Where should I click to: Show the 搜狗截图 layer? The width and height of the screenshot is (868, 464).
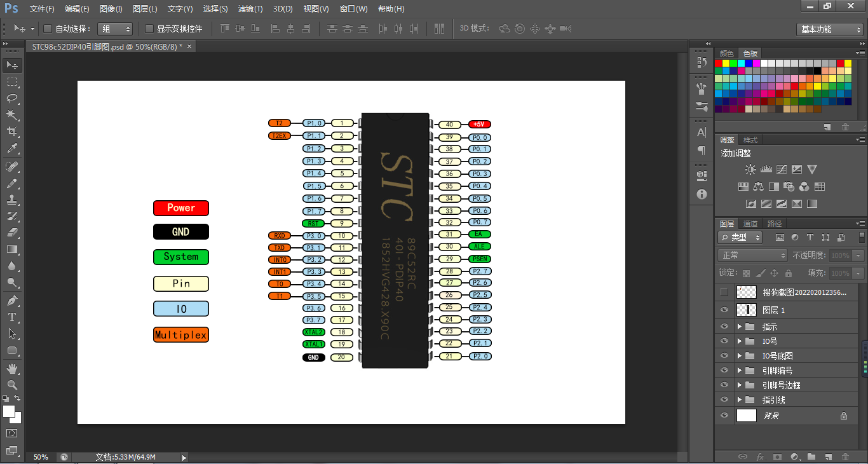click(724, 292)
